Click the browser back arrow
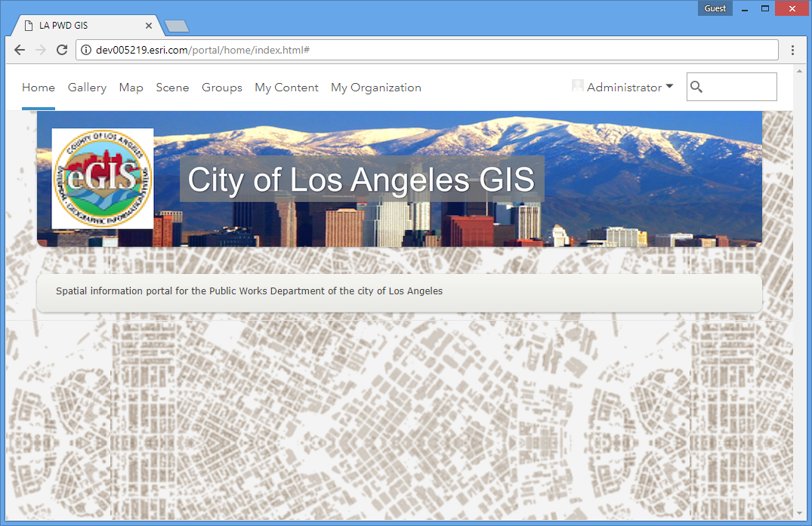Viewport: 812px width, 526px height. tap(20, 50)
